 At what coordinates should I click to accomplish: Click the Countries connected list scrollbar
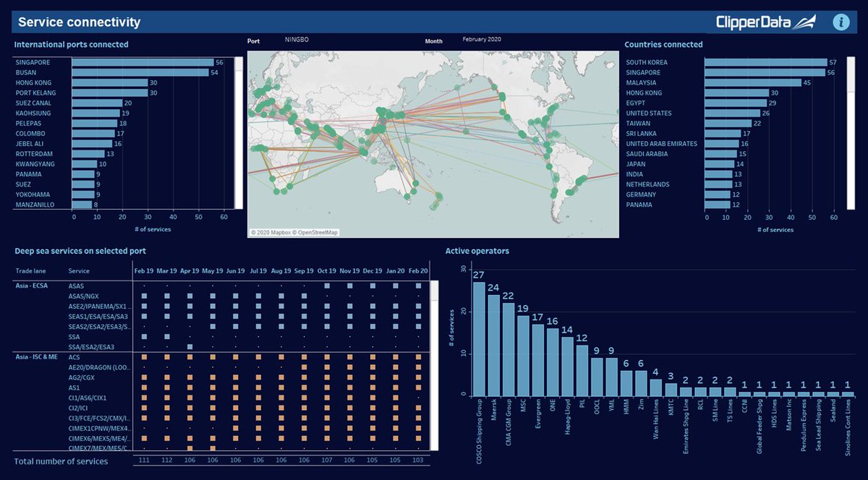pyautogui.click(x=850, y=133)
